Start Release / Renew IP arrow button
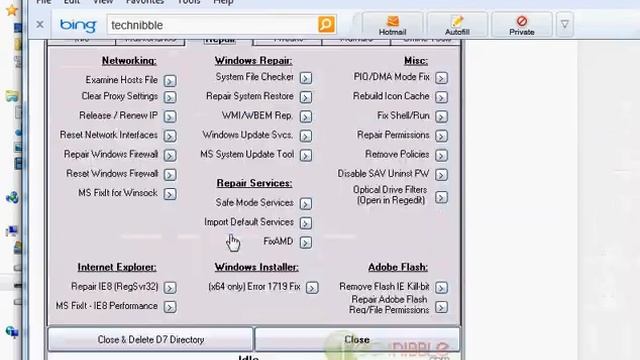Image resolution: width=640 pixels, height=360 pixels. coord(170,116)
